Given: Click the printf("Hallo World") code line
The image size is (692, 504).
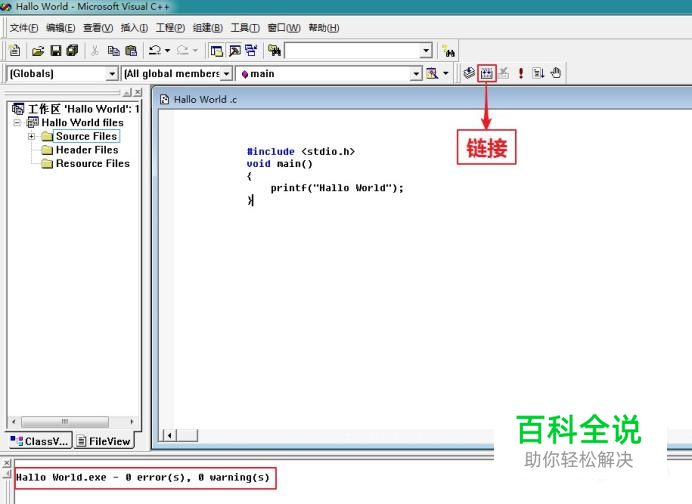Looking at the screenshot, I should coord(337,188).
